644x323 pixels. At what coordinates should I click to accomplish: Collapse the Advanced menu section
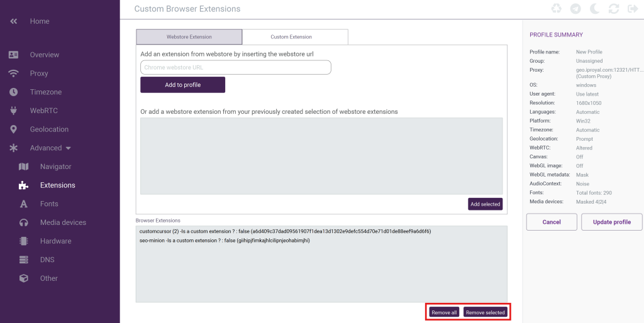[x=50, y=148]
